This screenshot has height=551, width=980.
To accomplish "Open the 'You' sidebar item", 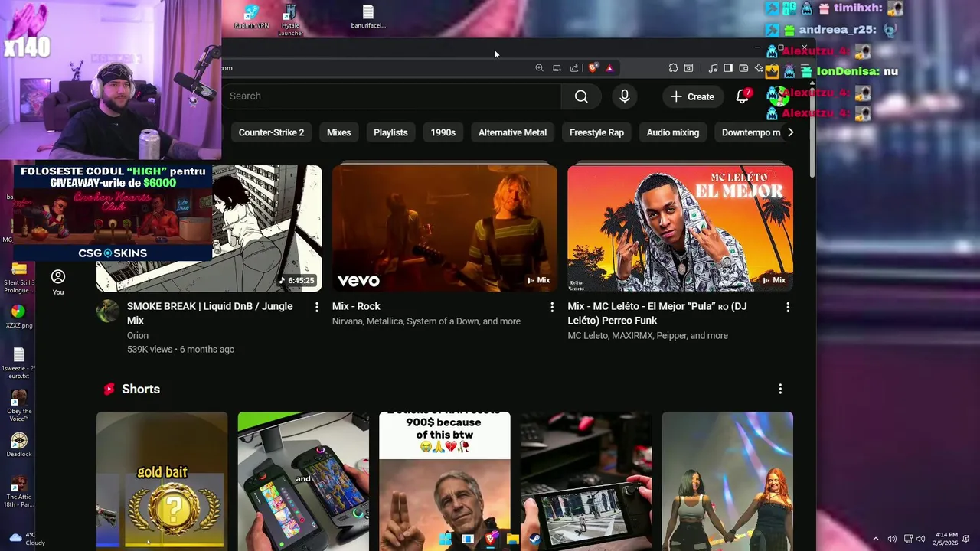I will pyautogui.click(x=58, y=282).
